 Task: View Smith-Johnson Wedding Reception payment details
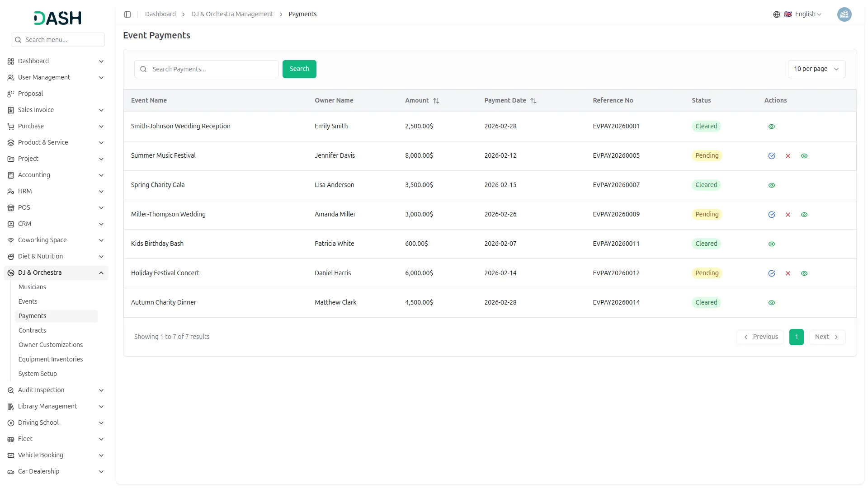[x=772, y=127]
